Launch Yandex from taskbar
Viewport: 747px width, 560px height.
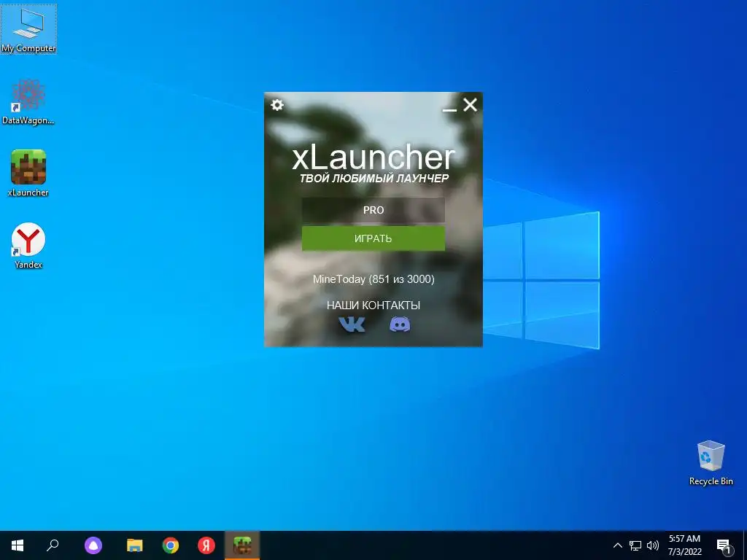click(206, 545)
